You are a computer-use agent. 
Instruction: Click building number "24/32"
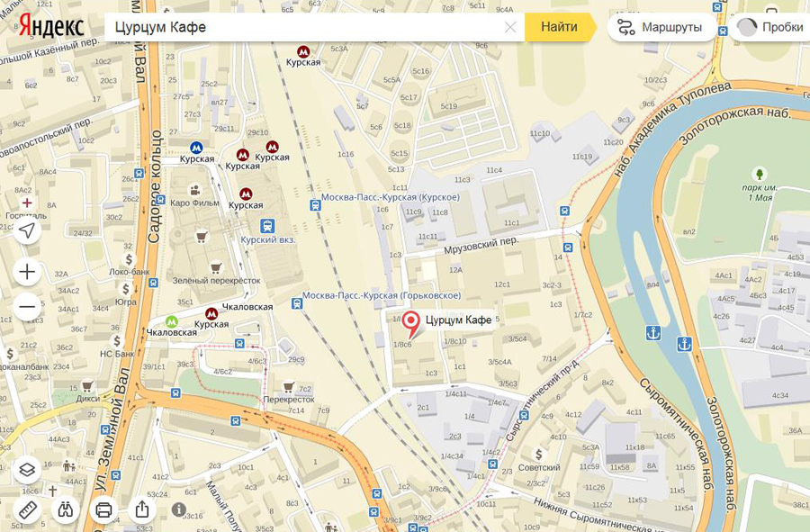coord(83,233)
